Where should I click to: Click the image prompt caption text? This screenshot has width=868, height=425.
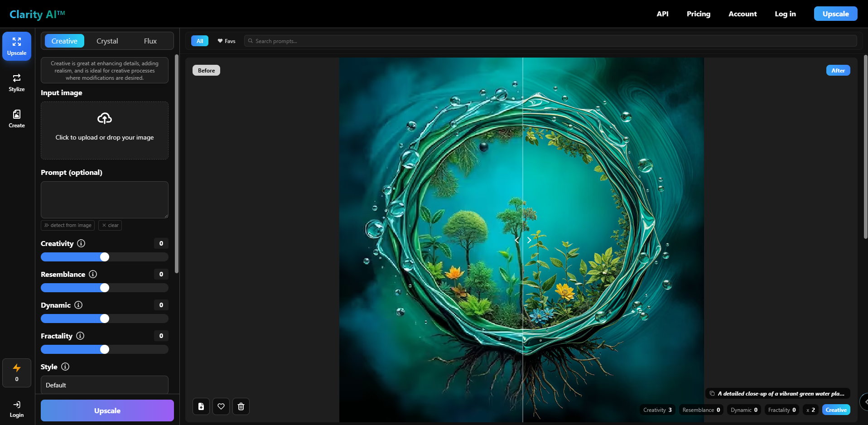point(781,393)
